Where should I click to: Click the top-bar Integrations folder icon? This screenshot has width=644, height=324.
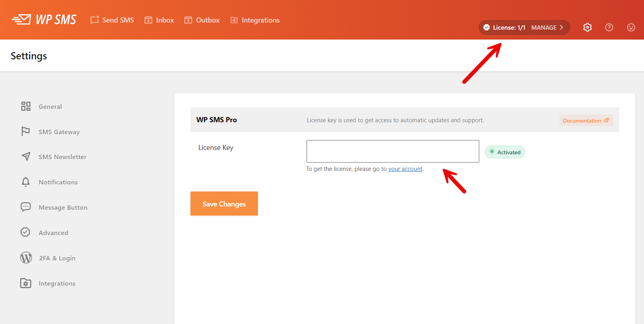pyautogui.click(x=234, y=20)
